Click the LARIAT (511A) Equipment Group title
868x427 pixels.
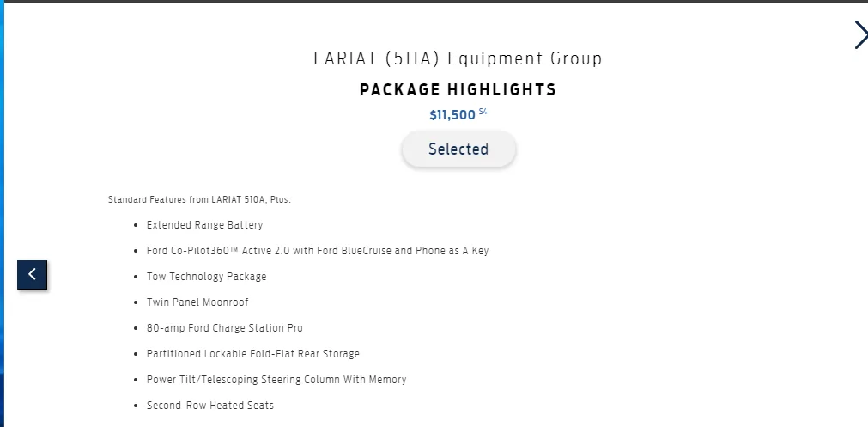458,58
